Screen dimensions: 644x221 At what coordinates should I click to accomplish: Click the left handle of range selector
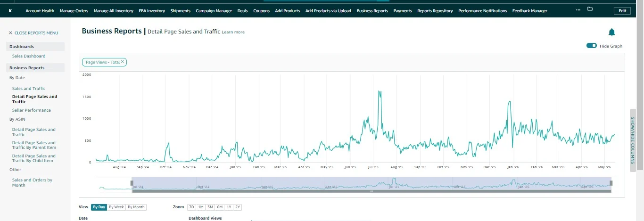point(132,183)
